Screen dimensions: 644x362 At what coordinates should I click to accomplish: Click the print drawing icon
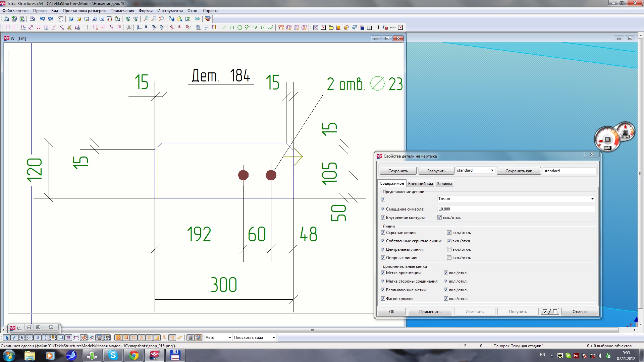(32, 19)
